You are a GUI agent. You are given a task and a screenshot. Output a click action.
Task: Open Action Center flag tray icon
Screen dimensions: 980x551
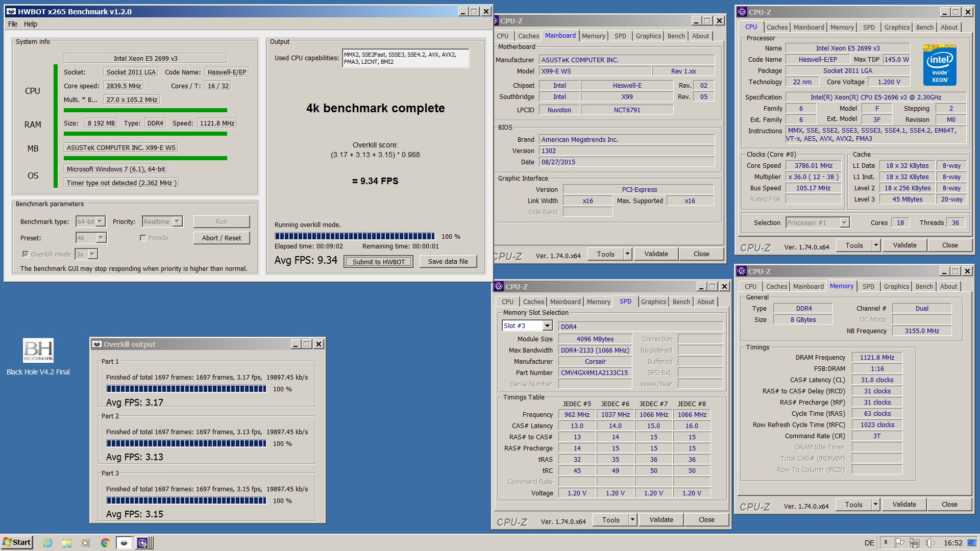(x=899, y=542)
